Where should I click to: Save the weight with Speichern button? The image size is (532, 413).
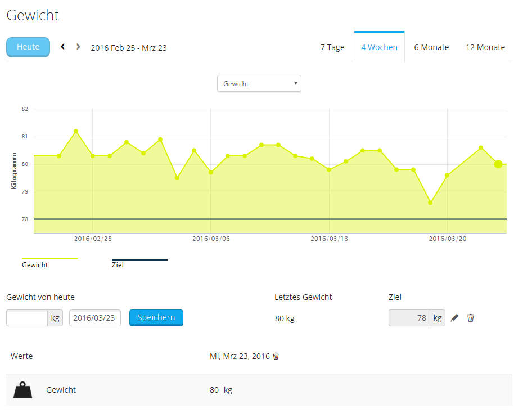coord(156,318)
